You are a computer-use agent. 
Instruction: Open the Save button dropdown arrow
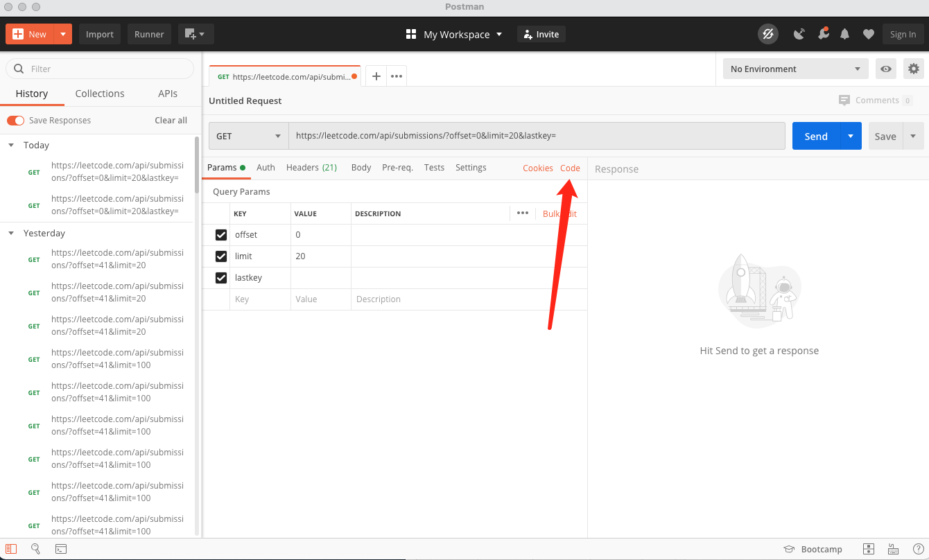tap(913, 136)
